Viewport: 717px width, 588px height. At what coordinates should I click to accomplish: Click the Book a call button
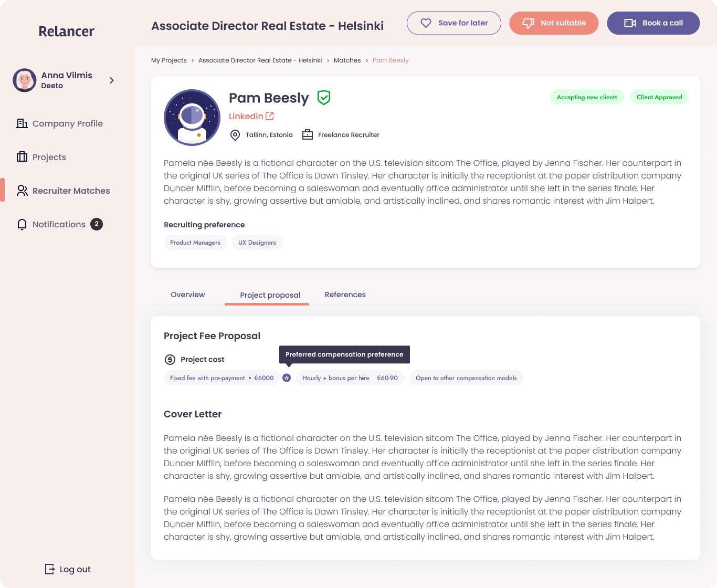tap(653, 23)
